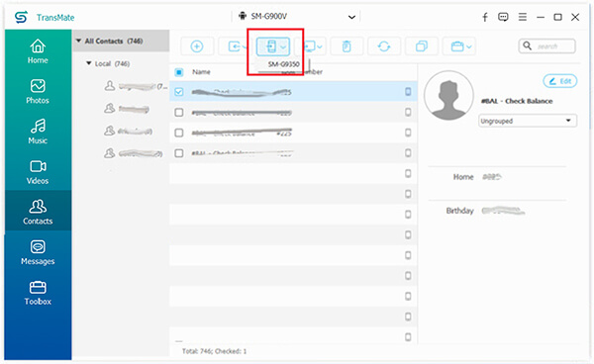The width and height of the screenshot is (594, 364).
Task: Check the third contact row checkbox
Action: 179,133
